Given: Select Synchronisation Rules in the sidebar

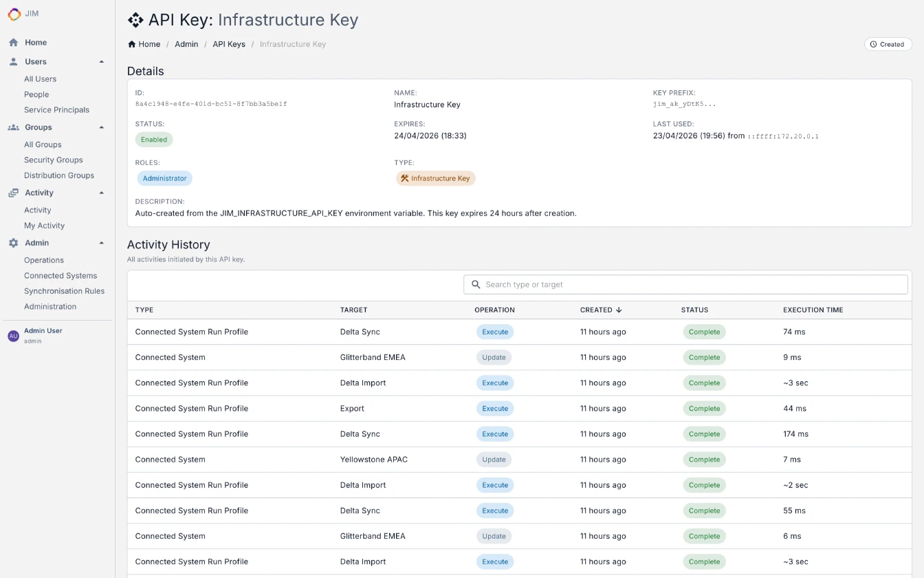Looking at the screenshot, I should coord(65,290).
